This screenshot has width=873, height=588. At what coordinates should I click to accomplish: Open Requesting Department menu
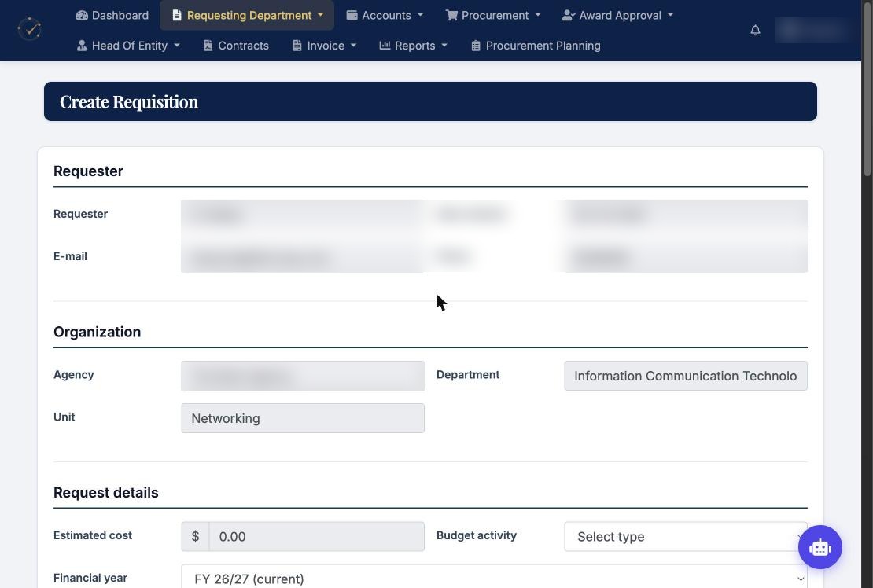(247, 15)
